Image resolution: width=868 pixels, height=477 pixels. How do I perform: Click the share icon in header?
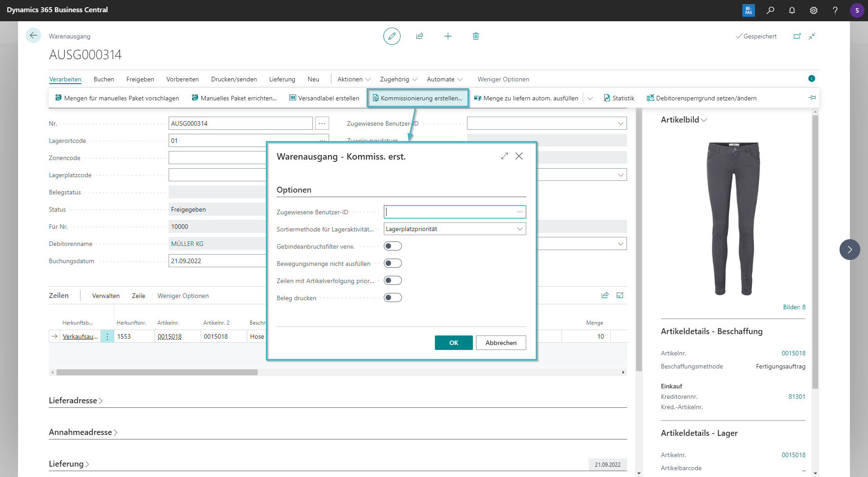(420, 36)
